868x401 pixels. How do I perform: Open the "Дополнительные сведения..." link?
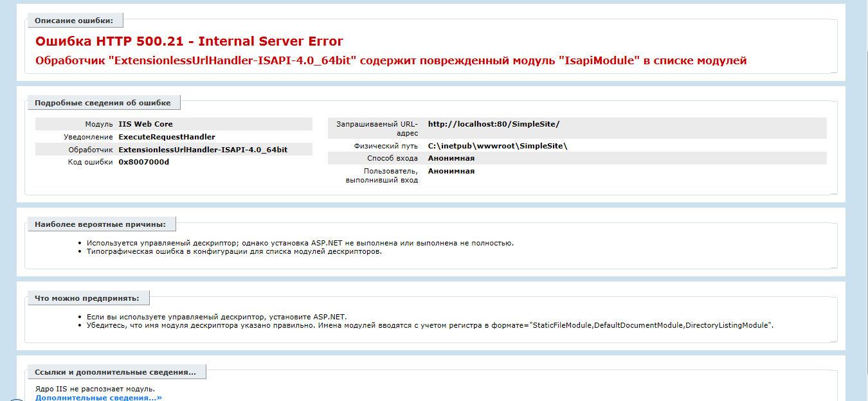98,398
